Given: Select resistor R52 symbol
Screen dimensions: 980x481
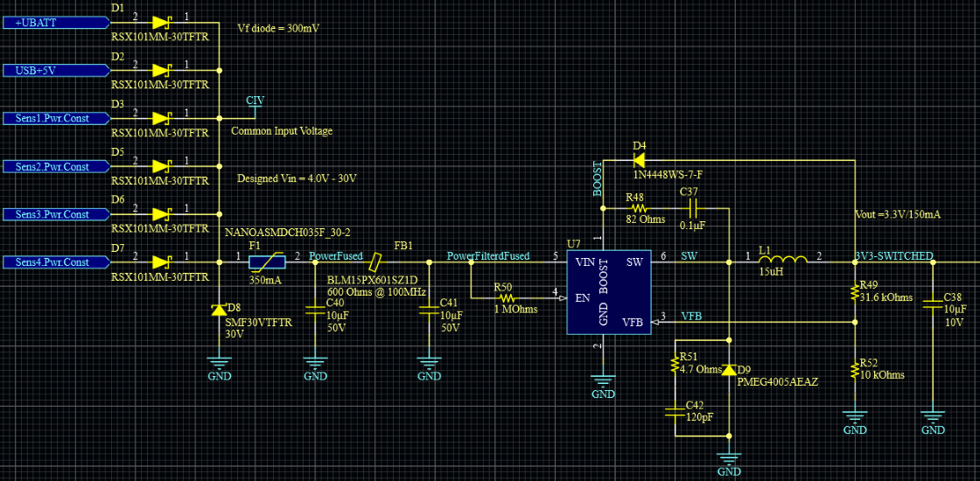Looking at the screenshot, I should (x=854, y=370).
